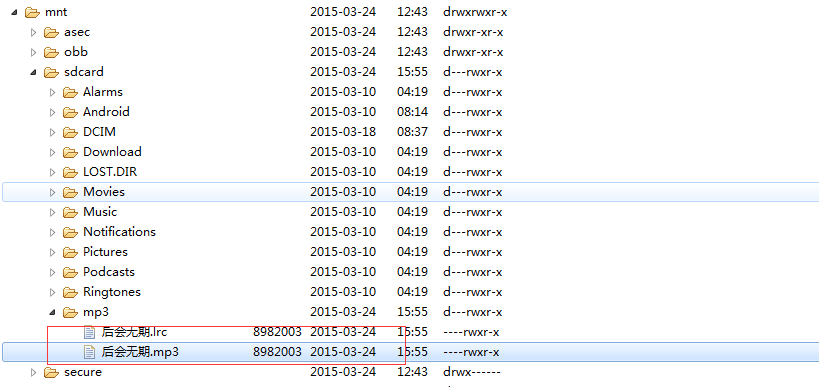Viewport: 819px width, 387px height.
Task: Click the mp3 folder icon
Action: tap(70, 312)
